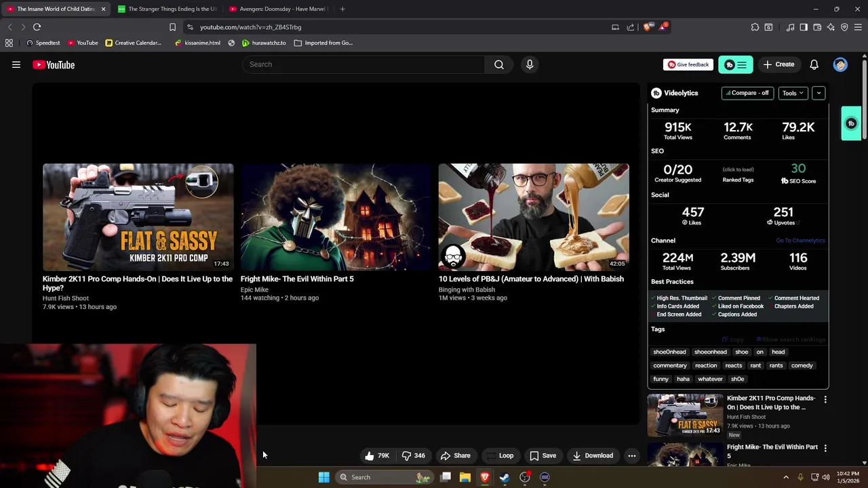Open Steam from the taskbar
868x488 pixels.
[x=505, y=477]
